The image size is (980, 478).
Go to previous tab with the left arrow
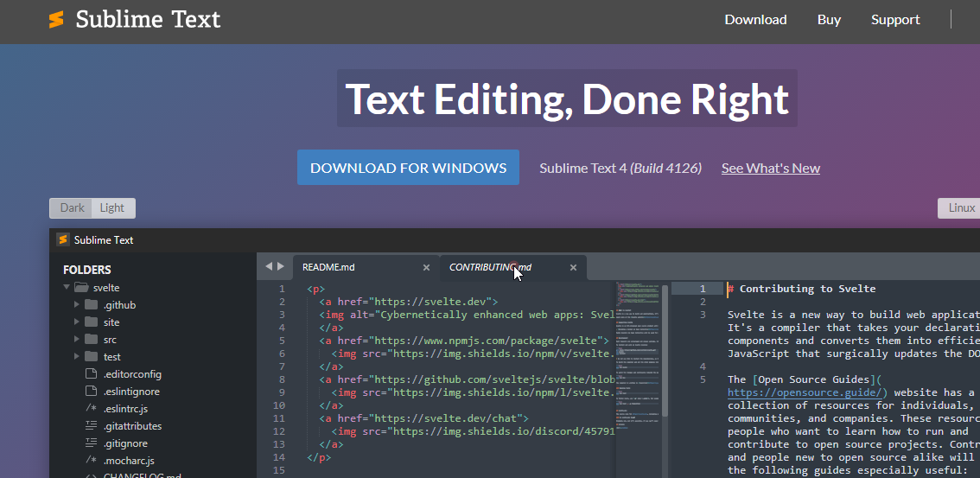(269, 266)
